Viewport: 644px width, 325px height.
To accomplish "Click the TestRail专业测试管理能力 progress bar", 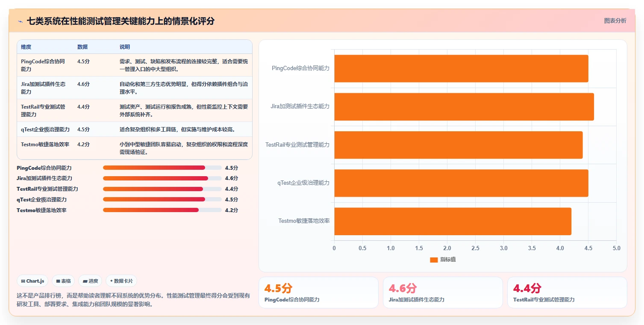I will click(162, 189).
